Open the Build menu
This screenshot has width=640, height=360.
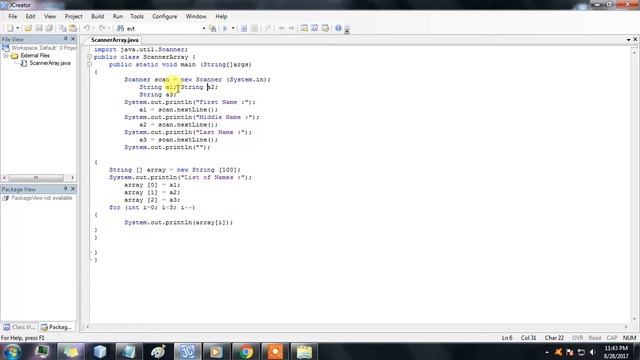click(98, 16)
